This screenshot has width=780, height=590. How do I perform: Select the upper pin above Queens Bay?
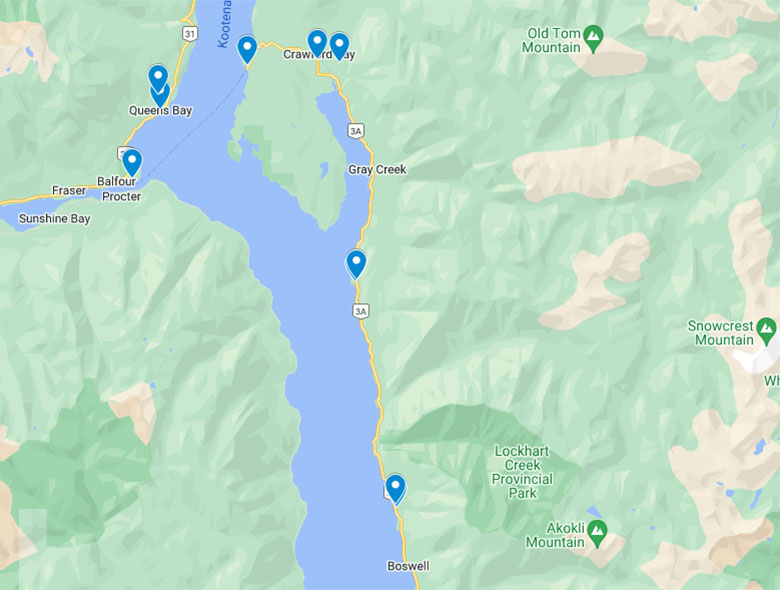pyautogui.click(x=158, y=77)
